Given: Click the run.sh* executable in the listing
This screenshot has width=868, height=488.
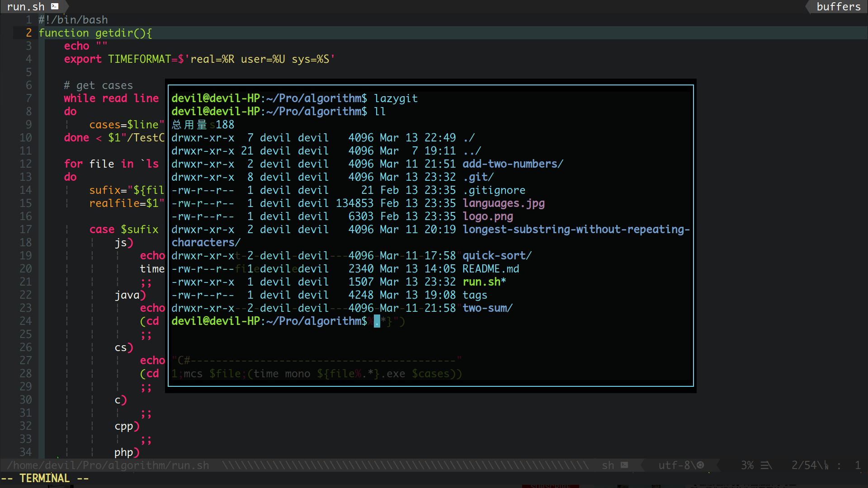Looking at the screenshot, I should point(484,282).
